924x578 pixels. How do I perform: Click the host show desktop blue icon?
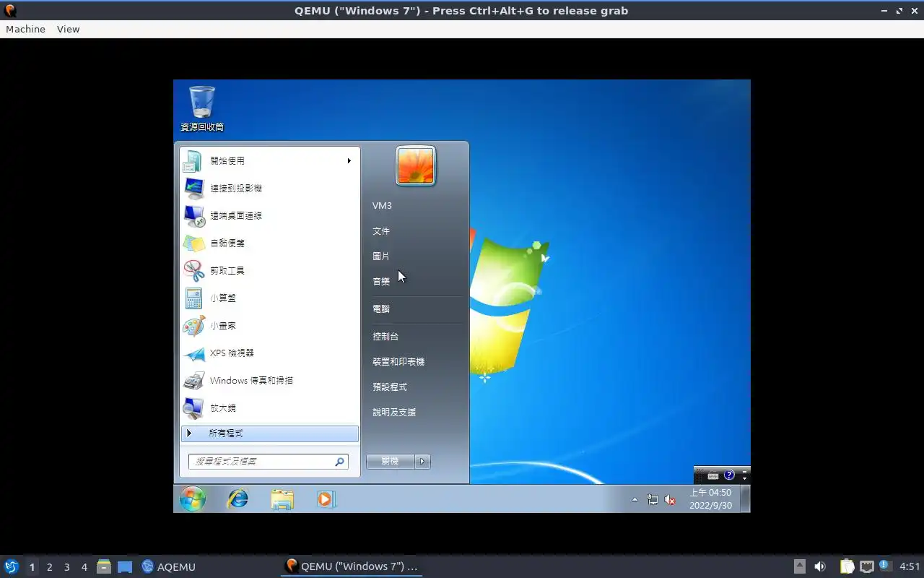[125, 566]
